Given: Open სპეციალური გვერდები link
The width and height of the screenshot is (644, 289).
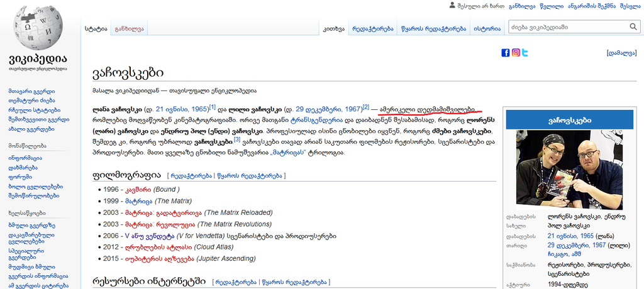Looking at the screenshot, I should point(26,254).
